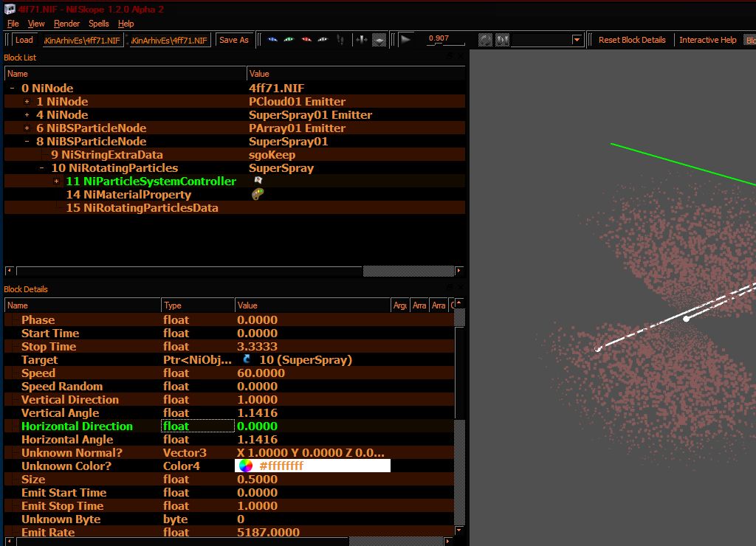Click the Save As button

point(234,40)
